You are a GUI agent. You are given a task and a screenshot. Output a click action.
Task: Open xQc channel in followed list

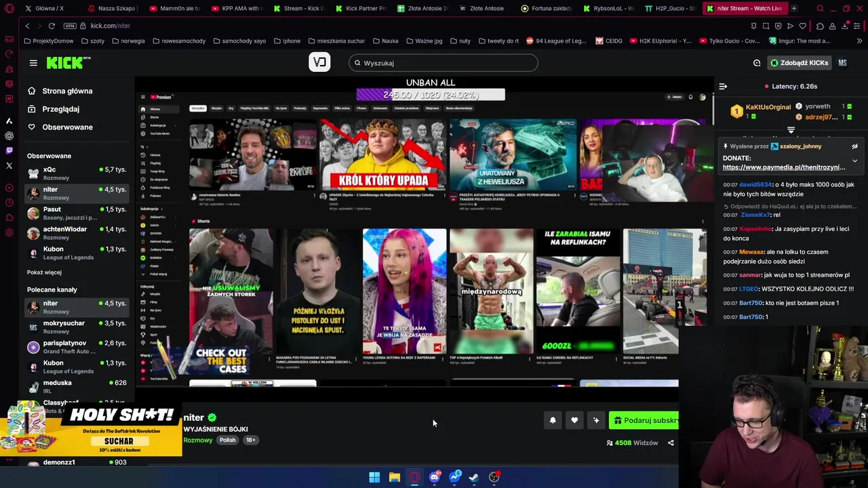tap(76, 174)
